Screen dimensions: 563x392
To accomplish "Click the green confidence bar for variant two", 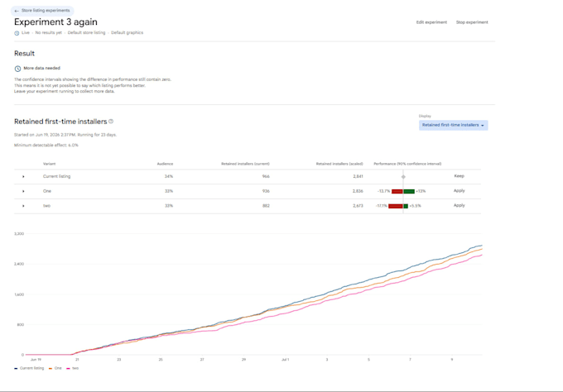I will (x=406, y=206).
